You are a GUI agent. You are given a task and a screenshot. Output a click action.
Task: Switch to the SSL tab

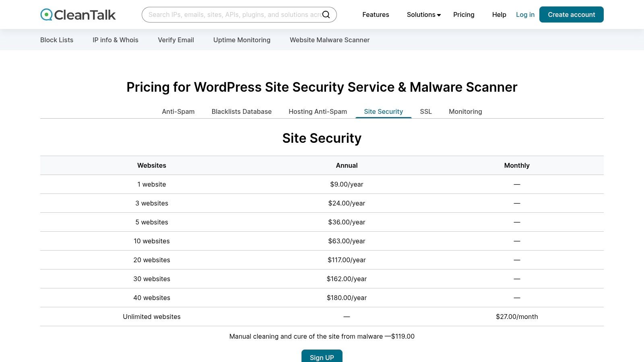click(426, 111)
